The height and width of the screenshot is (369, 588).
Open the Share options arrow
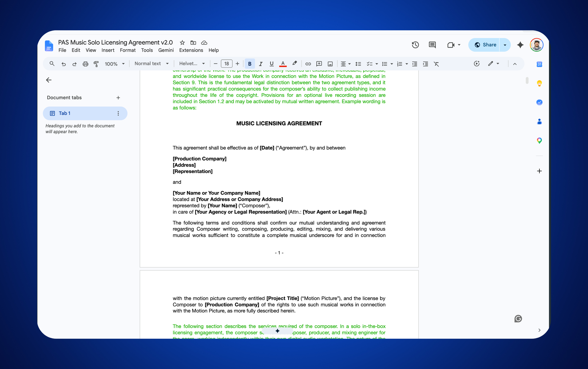505,45
